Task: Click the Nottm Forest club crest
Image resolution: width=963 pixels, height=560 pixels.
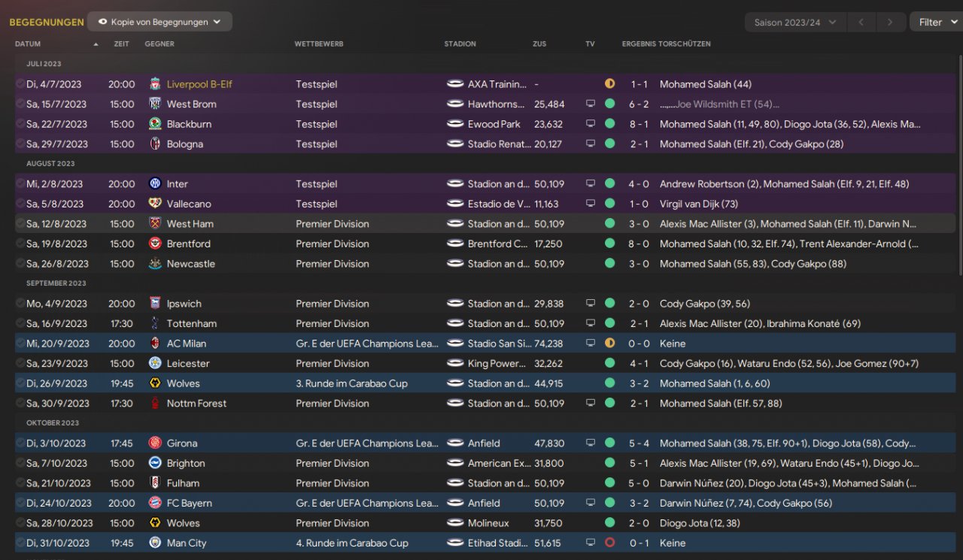Action: click(x=155, y=403)
